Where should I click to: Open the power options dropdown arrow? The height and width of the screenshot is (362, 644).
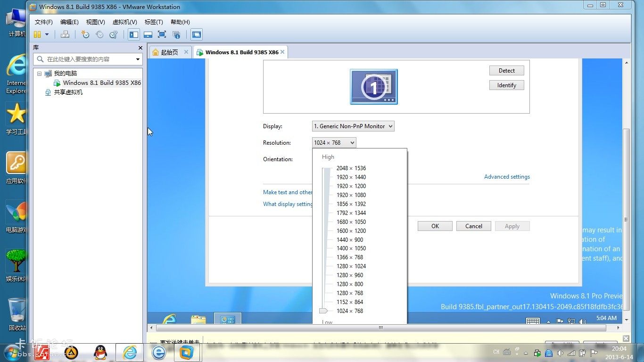pos(47,34)
